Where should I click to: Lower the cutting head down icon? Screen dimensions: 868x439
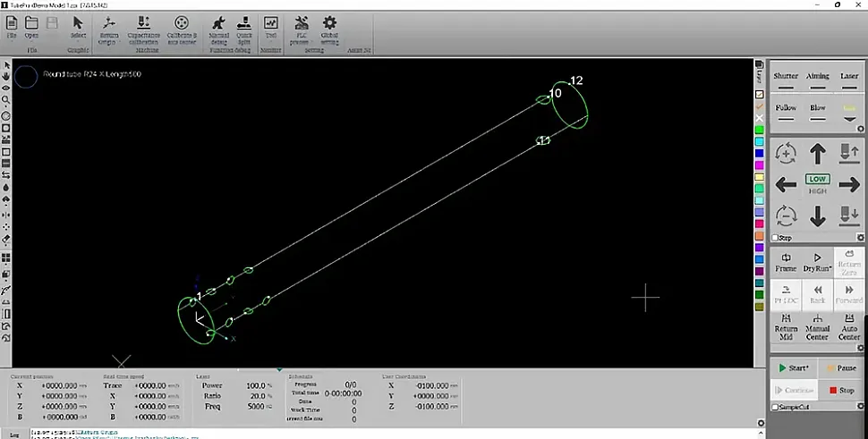849,215
